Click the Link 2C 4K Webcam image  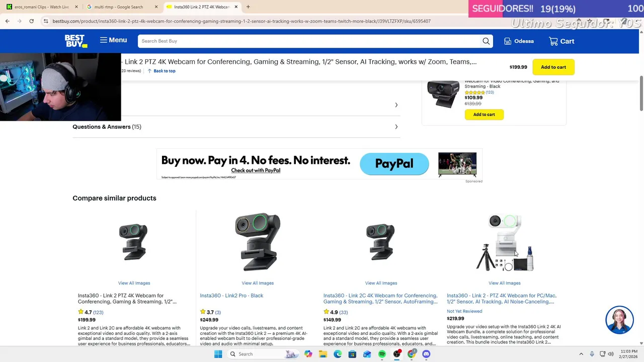point(381,242)
